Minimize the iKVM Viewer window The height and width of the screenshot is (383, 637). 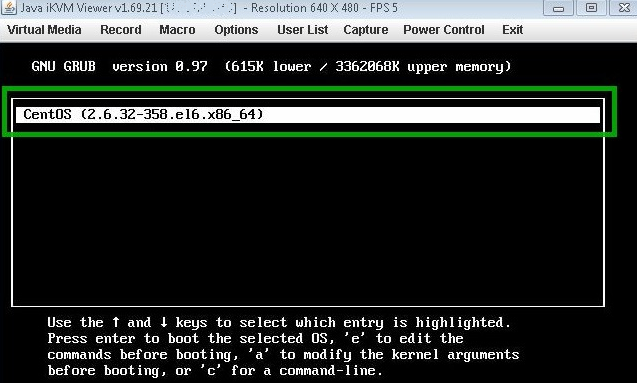(x=558, y=8)
